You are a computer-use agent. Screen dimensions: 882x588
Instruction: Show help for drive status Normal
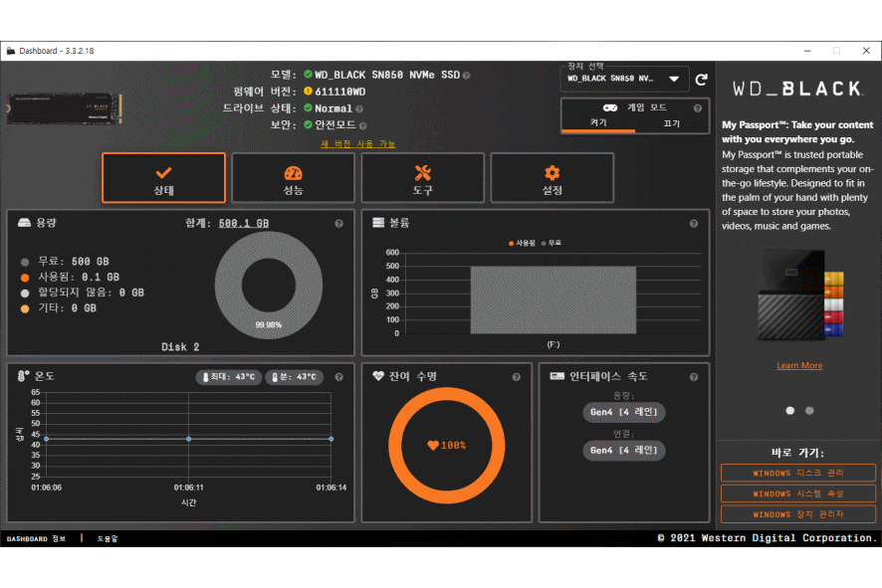359,109
